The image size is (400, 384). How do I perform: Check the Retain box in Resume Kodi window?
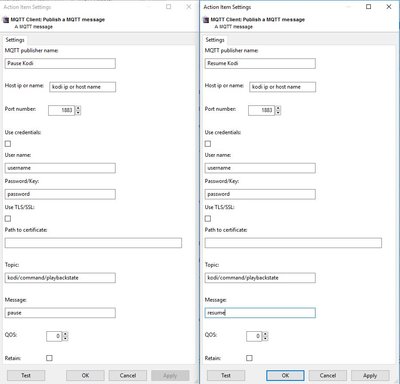[249, 358]
